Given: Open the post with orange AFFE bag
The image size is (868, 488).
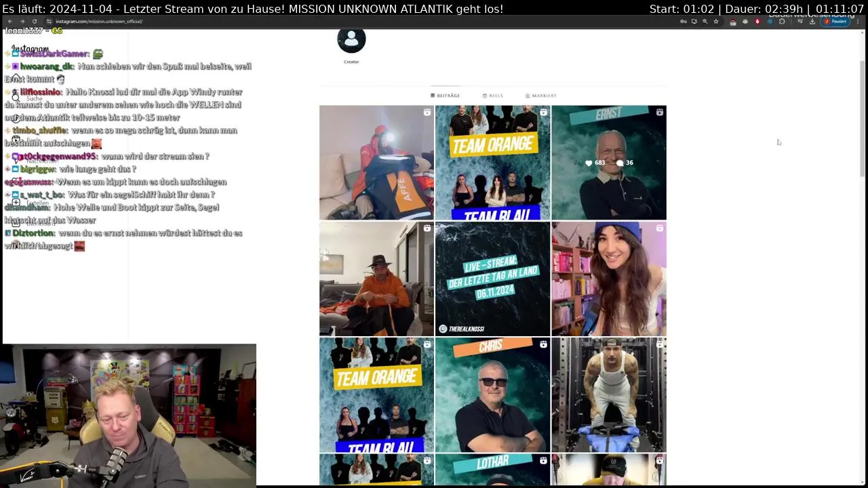Looking at the screenshot, I should click(x=376, y=163).
